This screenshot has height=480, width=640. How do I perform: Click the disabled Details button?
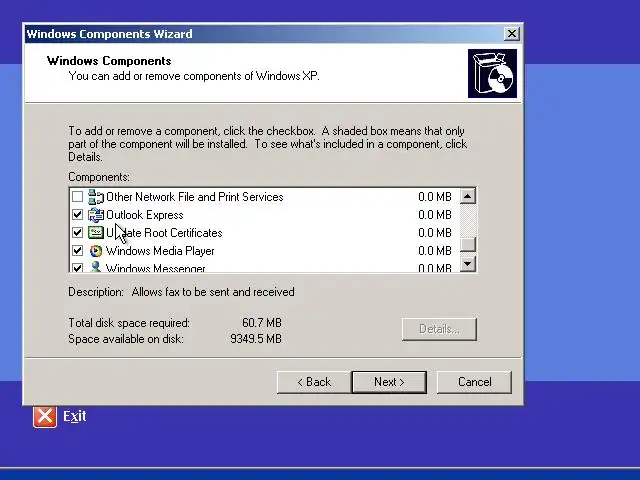pyautogui.click(x=439, y=329)
